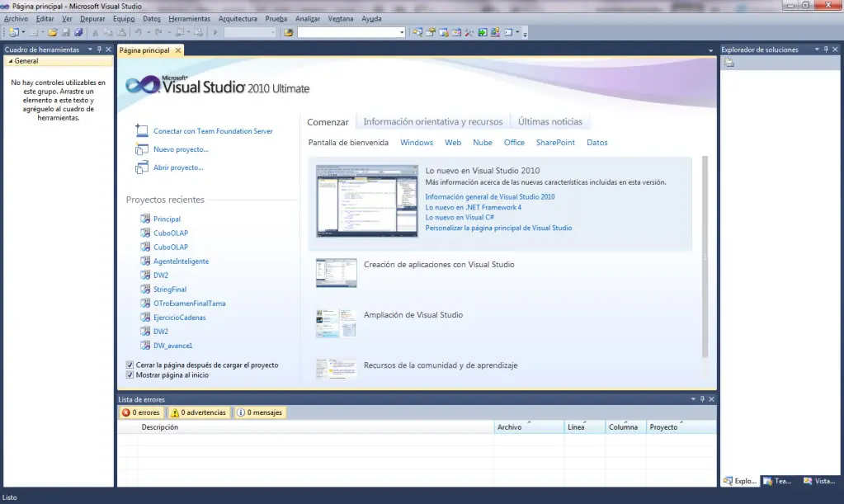The height and width of the screenshot is (504, 844).
Task: Toggle Cerrar la página después de cargar checkbox
Action: (130, 365)
